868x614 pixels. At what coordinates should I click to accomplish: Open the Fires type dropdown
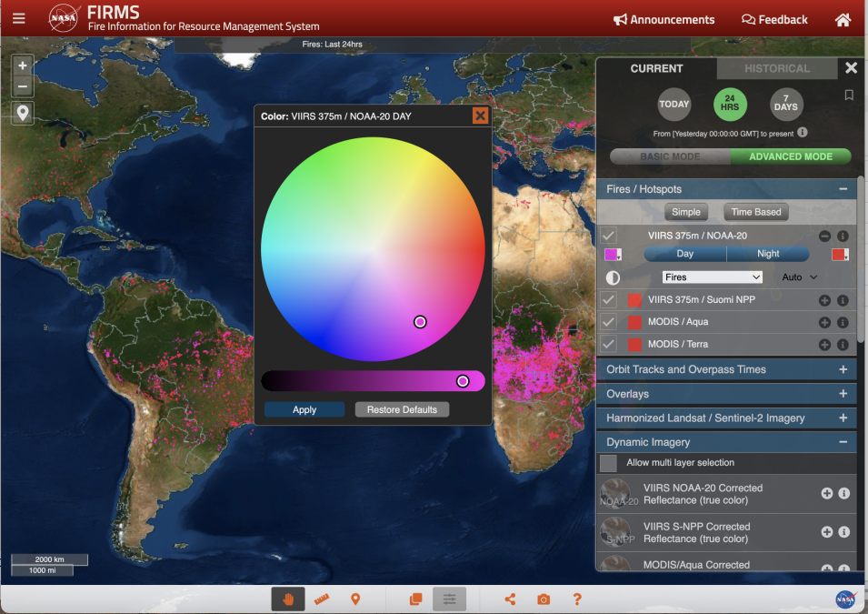[x=713, y=277]
